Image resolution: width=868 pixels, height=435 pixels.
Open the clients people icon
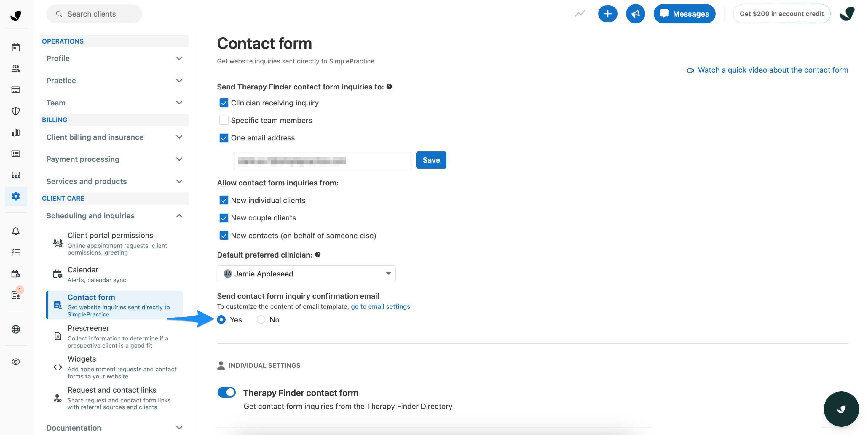[15, 69]
